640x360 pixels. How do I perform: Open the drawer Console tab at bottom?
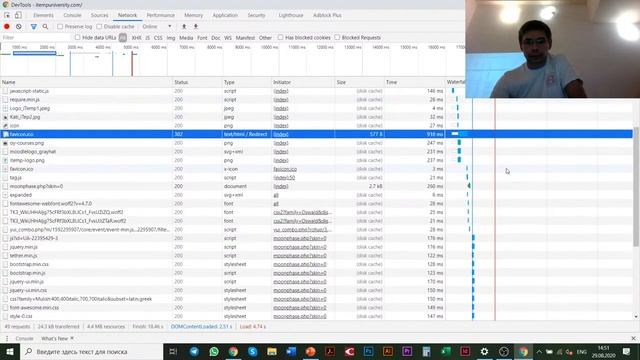click(24, 338)
